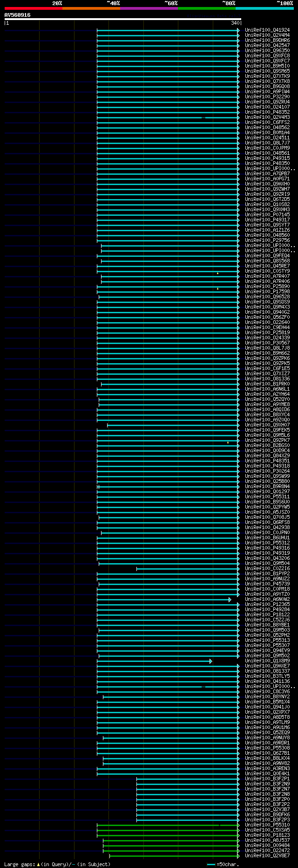Click the UniRef100_B6UHU1 label
Image resolution: width=298 pixels, height=868 pixels.
[267, 537]
